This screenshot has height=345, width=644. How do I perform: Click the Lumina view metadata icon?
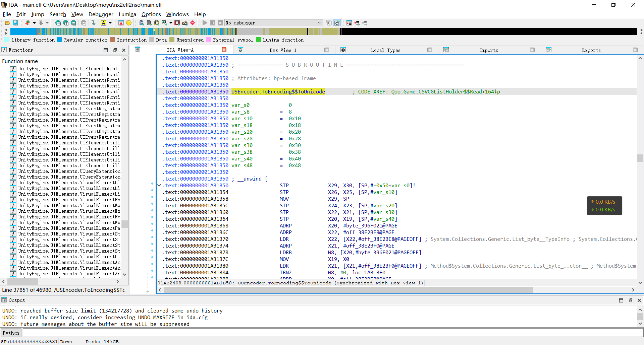pyautogui.click(x=349, y=23)
